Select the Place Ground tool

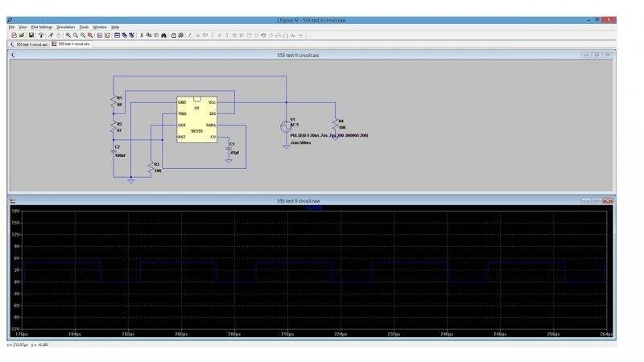point(197,35)
